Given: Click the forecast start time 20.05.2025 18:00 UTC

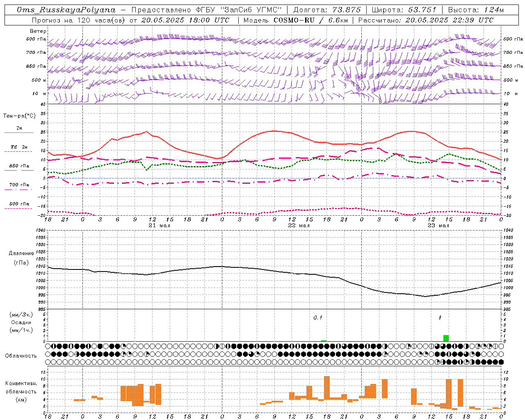Looking at the screenshot, I should (185, 20).
